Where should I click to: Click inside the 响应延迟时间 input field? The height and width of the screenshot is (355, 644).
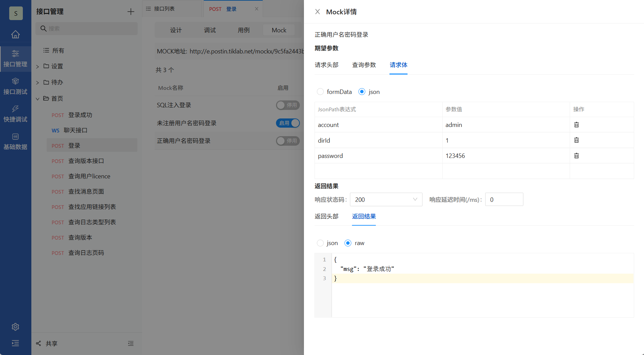point(504,199)
